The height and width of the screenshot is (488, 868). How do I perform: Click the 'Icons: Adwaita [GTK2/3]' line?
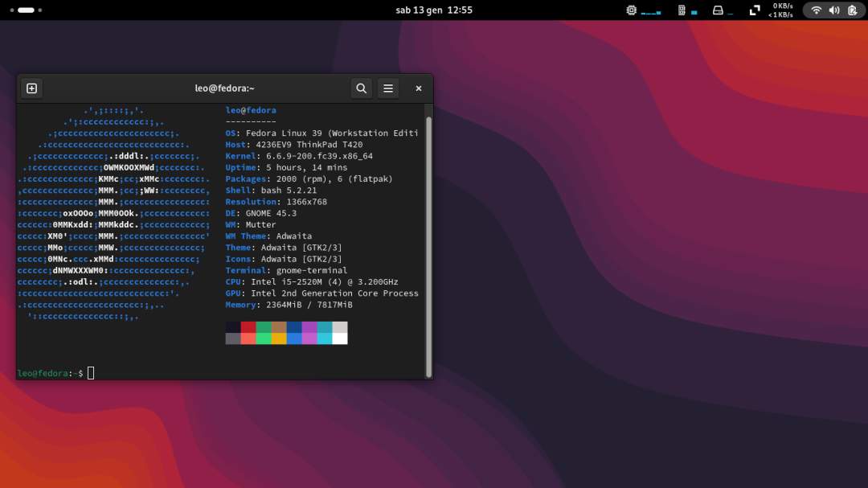(284, 259)
